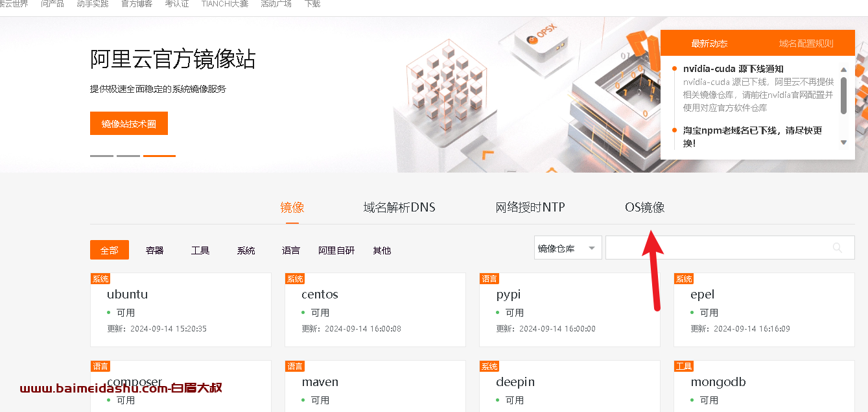Select the first carousel indicator bar
The image size is (868, 412).
click(102, 156)
